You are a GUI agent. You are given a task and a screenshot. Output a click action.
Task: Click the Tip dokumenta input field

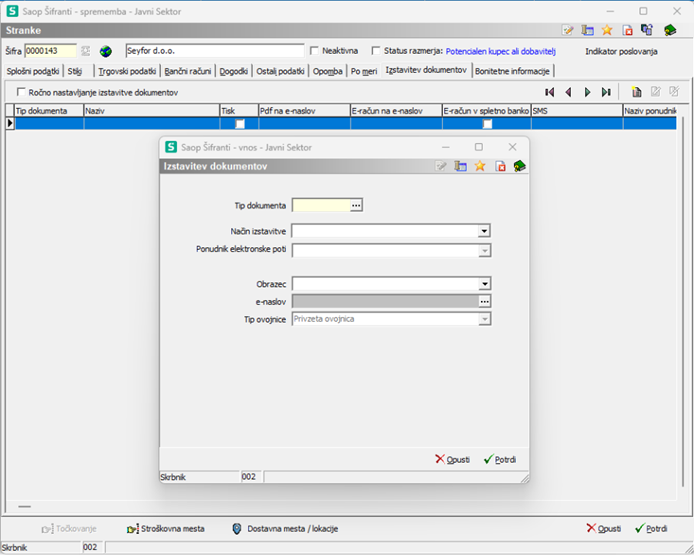click(322, 205)
